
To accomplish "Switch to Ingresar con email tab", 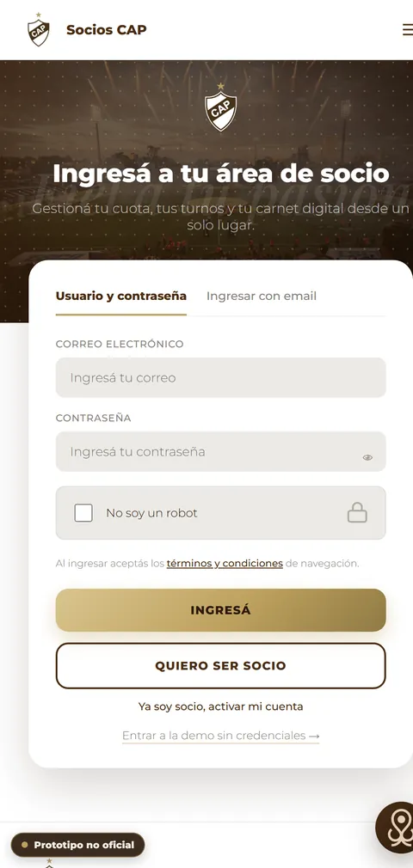I will pos(261,296).
